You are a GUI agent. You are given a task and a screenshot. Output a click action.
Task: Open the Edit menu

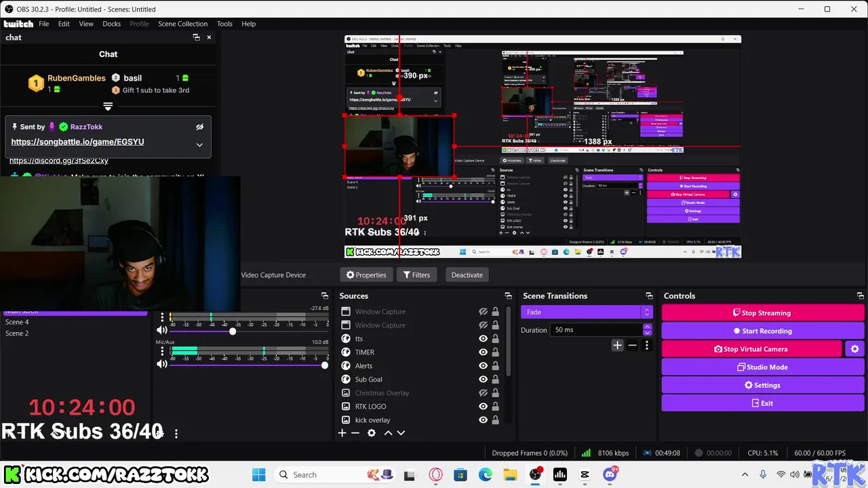pyautogui.click(x=64, y=24)
